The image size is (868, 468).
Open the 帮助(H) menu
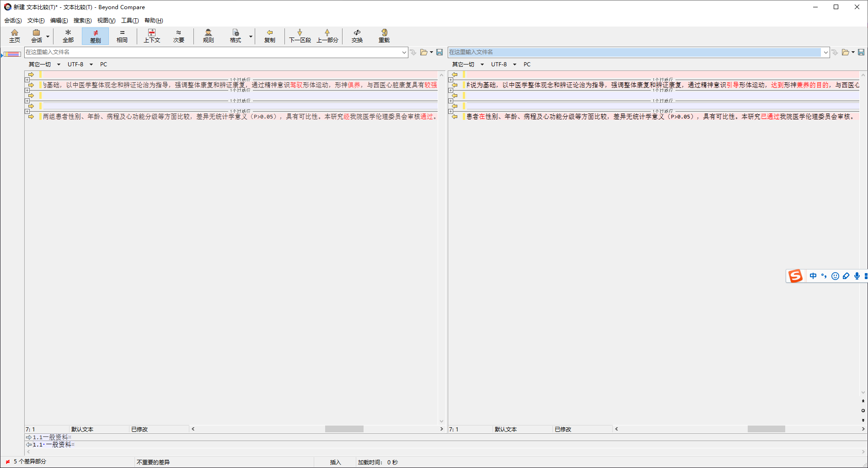pos(154,21)
